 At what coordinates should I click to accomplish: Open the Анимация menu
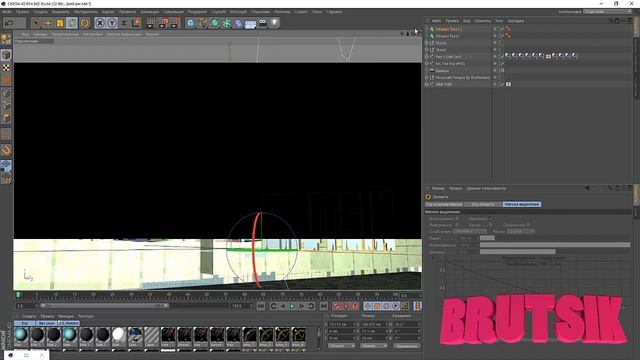pyautogui.click(x=150, y=12)
